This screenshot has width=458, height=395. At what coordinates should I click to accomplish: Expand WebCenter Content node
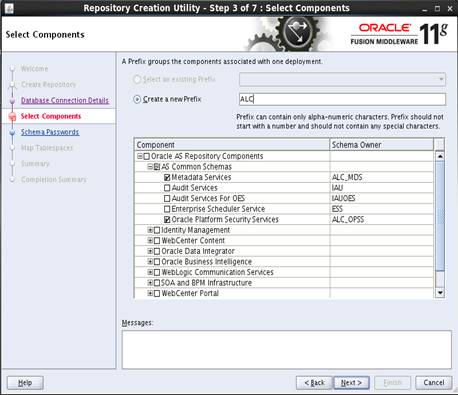[150, 241]
